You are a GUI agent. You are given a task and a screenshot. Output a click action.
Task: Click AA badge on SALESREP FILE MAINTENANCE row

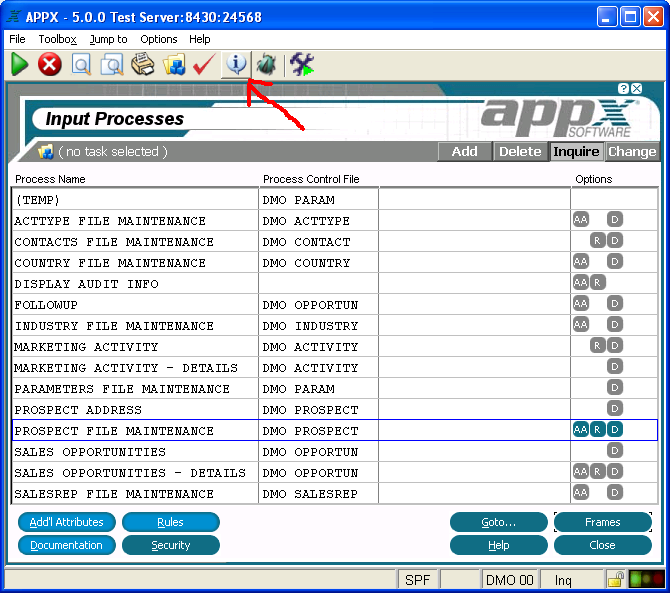tap(581, 493)
